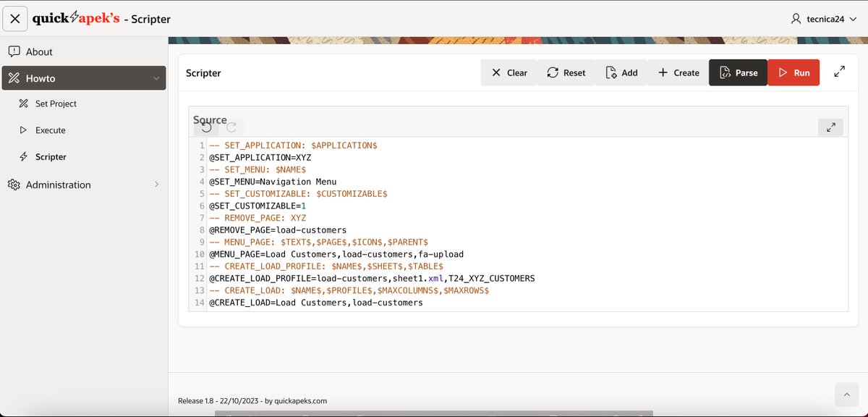The height and width of the screenshot is (417, 868).
Task: Click the Release 1.8 footer text
Action: 252,400
